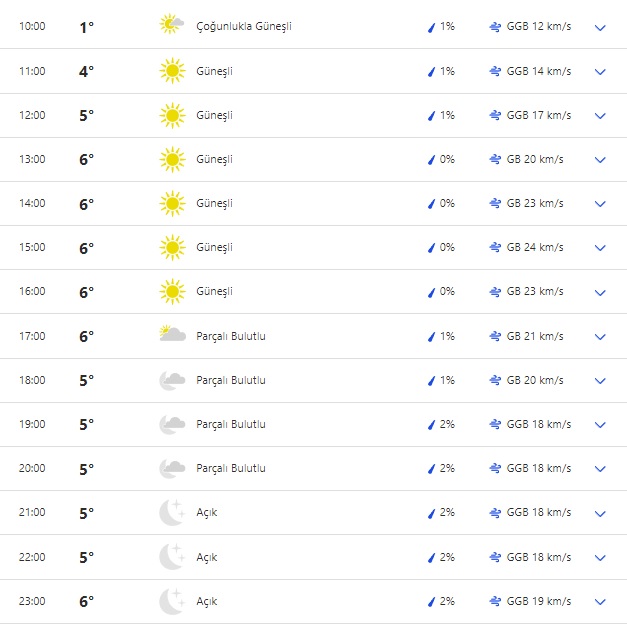Image resolution: width=627 pixels, height=624 pixels.
Task: Click the raindrop icon in 14:00 row
Action: pyautogui.click(x=432, y=203)
